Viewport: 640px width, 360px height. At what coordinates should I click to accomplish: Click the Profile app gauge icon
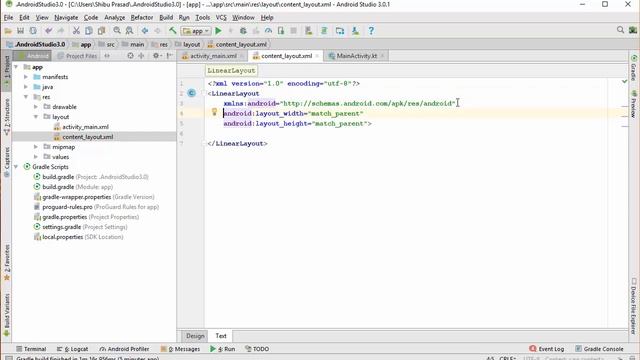pos(268,31)
